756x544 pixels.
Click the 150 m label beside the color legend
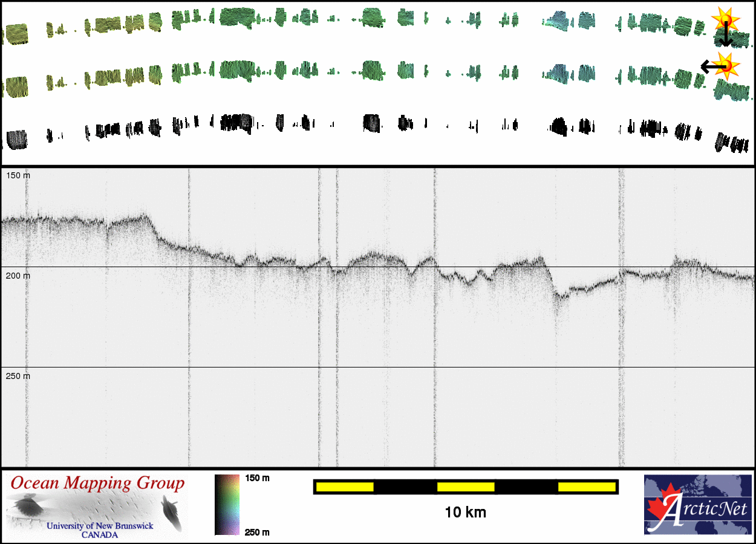coord(257,478)
